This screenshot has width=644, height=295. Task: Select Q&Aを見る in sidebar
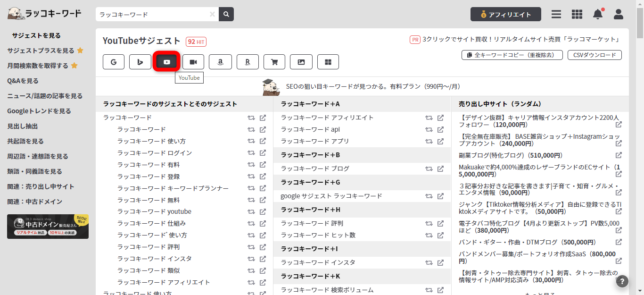tap(23, 81)
